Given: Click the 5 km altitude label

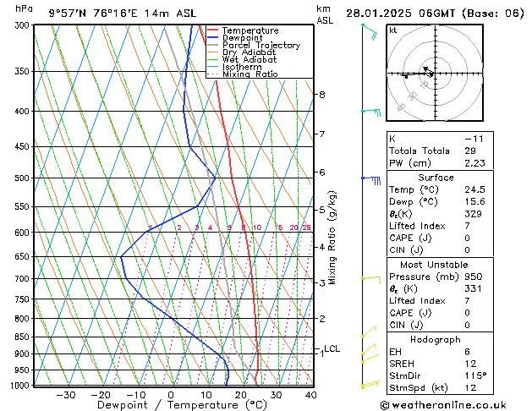Looking at the screenshot, I should click(322, 210).
